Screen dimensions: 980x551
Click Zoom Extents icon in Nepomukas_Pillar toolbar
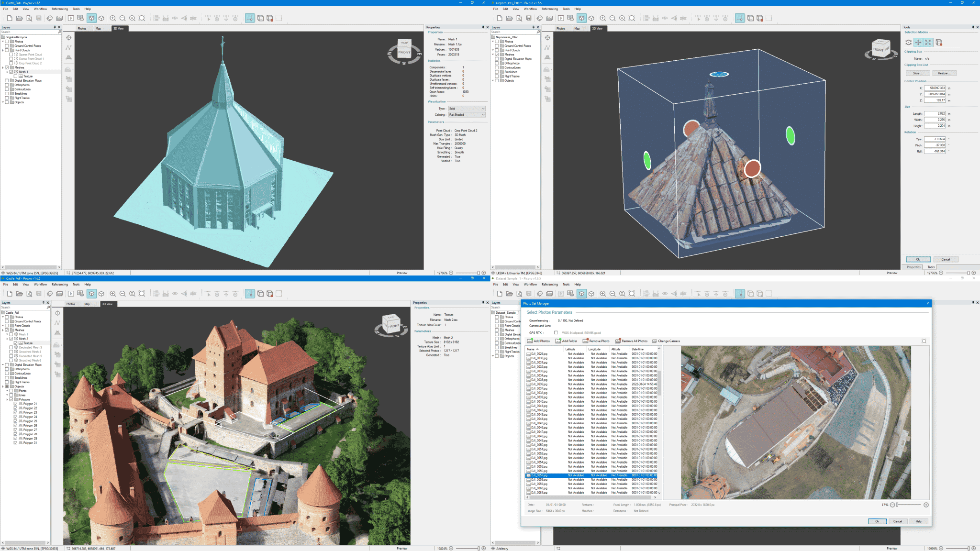tap(632, 18)
